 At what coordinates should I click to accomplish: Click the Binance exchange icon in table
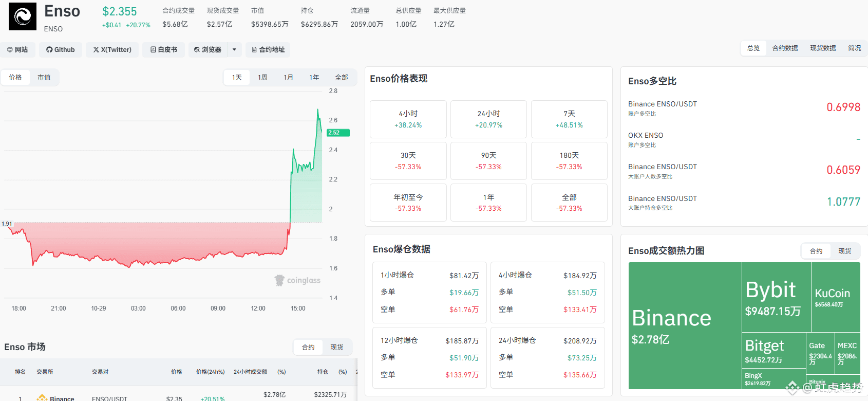pyautogui.click(x=42, y=397)
